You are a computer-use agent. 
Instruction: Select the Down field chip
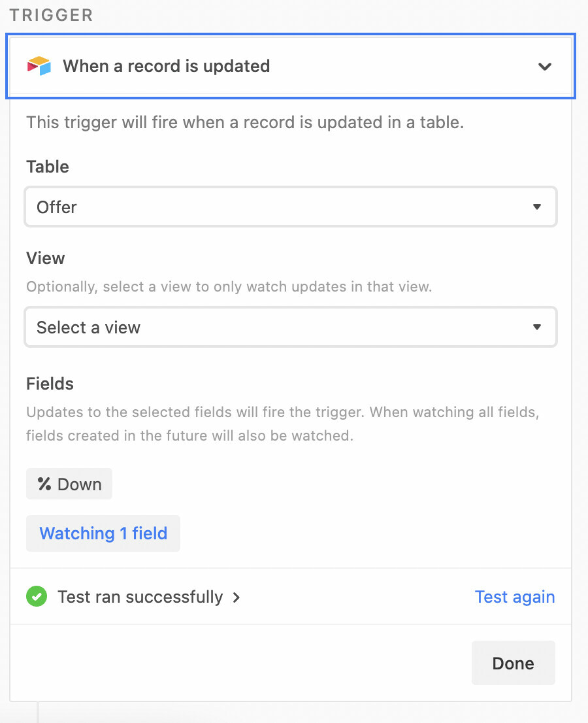(69, 484)
